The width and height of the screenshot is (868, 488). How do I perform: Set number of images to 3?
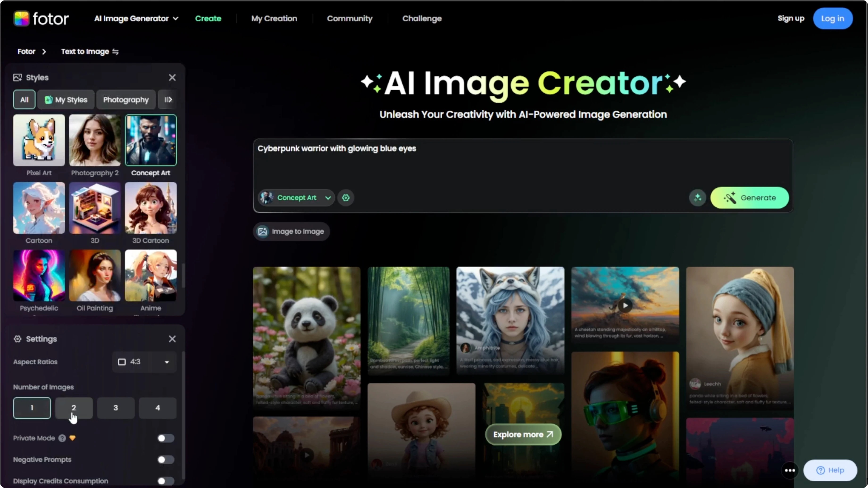[116, 408]
